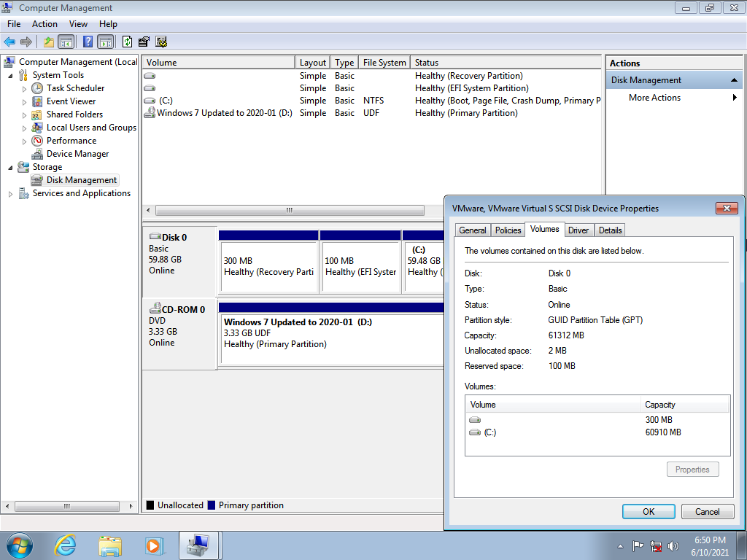The height and width of the screenshot is (560, 747).
Task: Expand the Event Viewer node
Action: click(25, 102)
